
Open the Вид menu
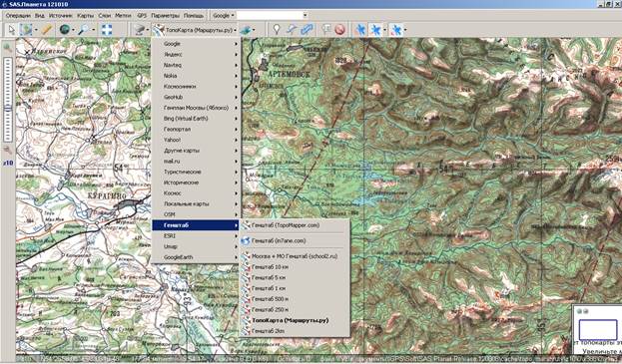(39, 16)
